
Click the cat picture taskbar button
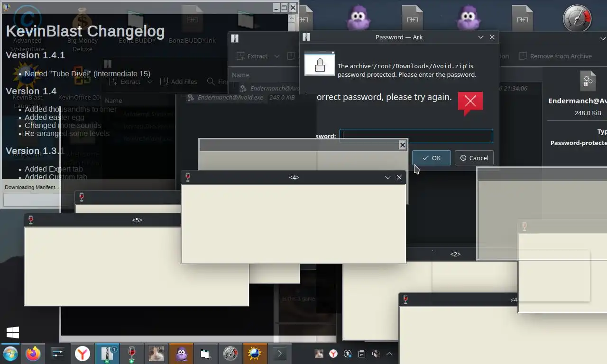pyautogui.click(x=156, y=354)
